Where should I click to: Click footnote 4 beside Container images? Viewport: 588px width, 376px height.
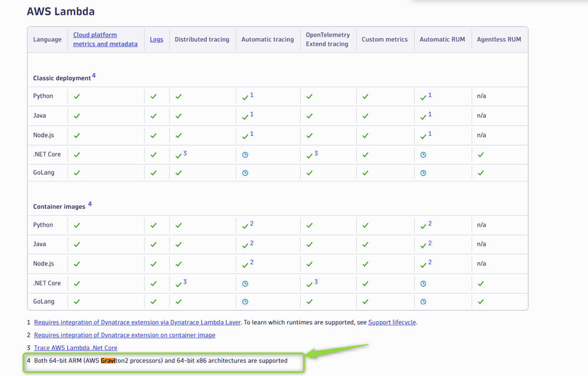(x=90, y=204)
